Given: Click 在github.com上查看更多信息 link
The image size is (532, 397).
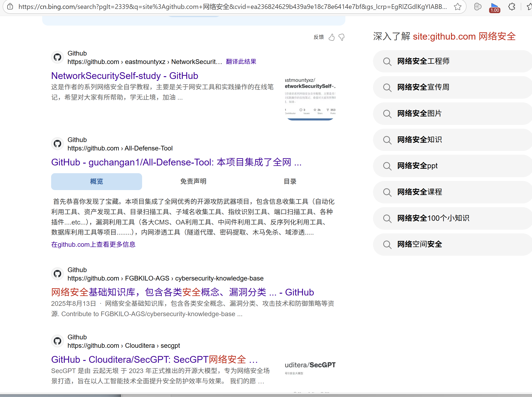Looking at the screenshot, I should click(93, 244).
